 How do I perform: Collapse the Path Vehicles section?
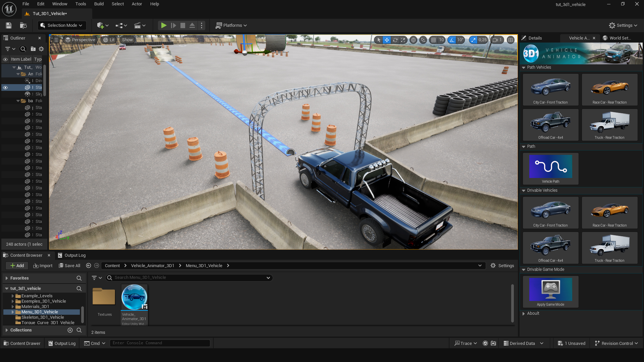pos(524,67)
